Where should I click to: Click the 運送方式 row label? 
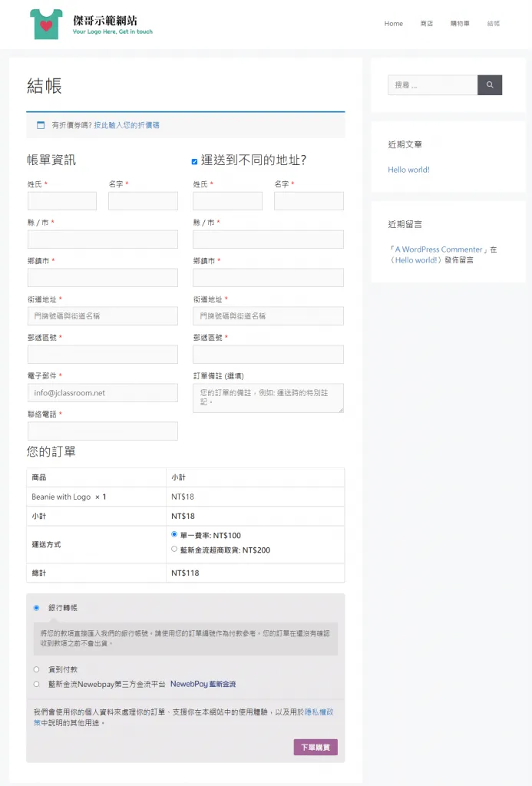pyautogui.click(x=47, y=544)
